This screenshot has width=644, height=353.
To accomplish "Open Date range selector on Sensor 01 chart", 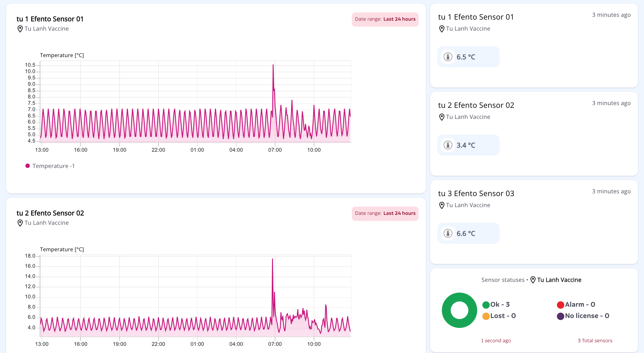I will tap(385, 19).
